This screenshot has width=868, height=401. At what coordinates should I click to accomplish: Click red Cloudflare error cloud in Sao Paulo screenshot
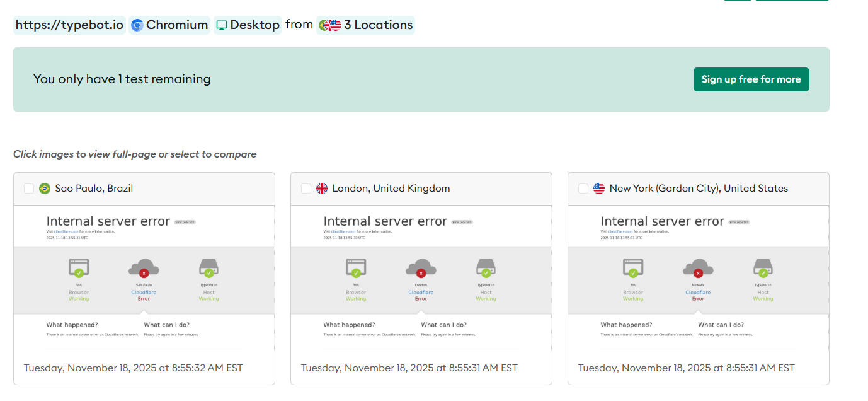[x=144, y=269]
